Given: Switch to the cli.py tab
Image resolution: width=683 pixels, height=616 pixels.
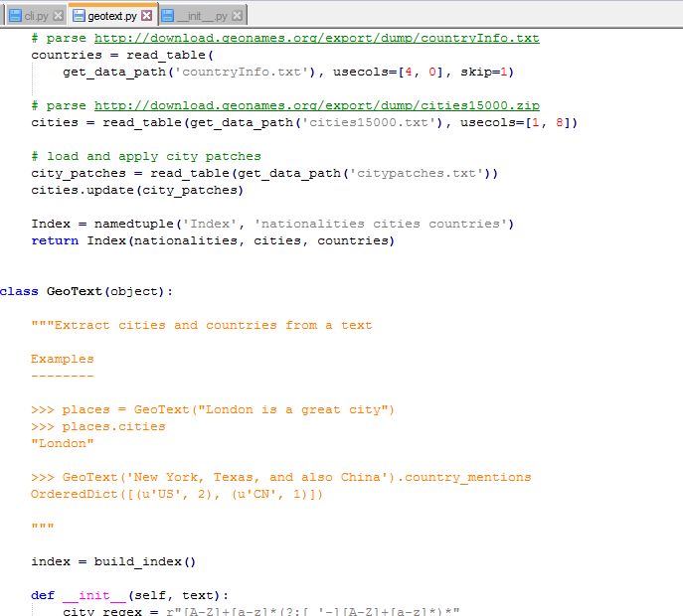Looking at the screenshot, I should coord(36,16).
